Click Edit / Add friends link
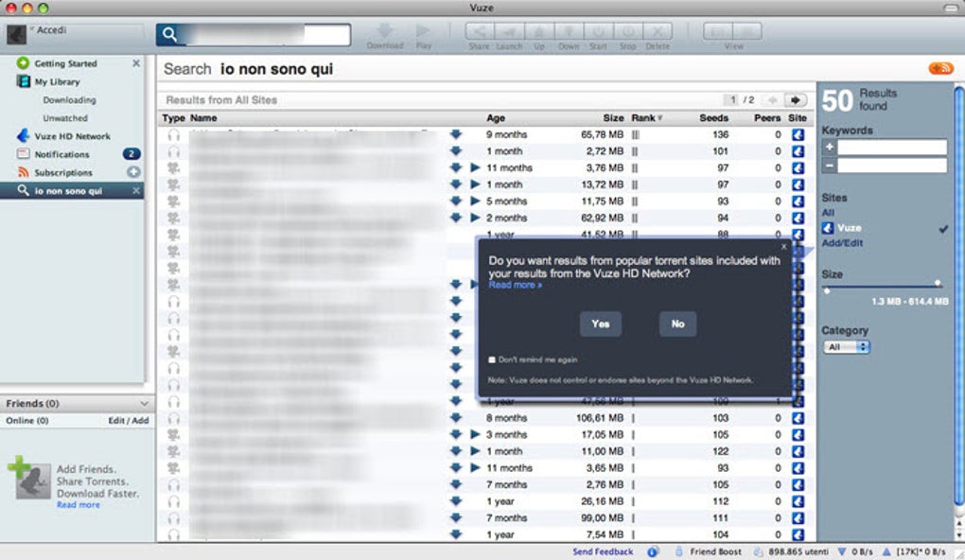 click(x=129, y=420)
